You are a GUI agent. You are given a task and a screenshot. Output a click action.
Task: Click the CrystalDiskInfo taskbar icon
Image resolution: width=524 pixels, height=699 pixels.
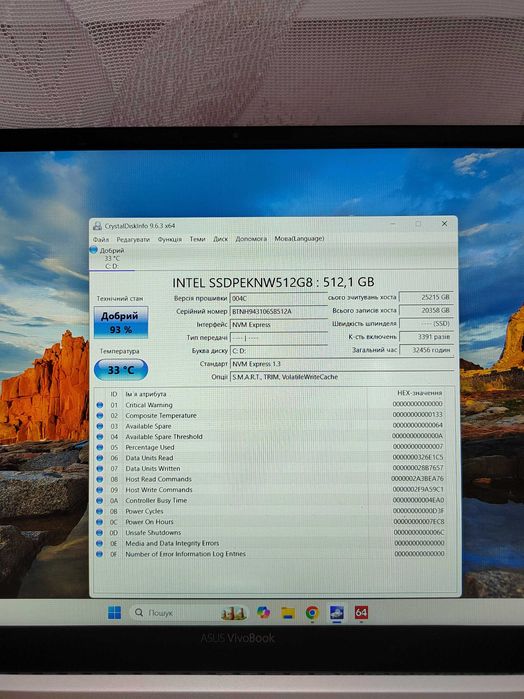pos(337,613)
